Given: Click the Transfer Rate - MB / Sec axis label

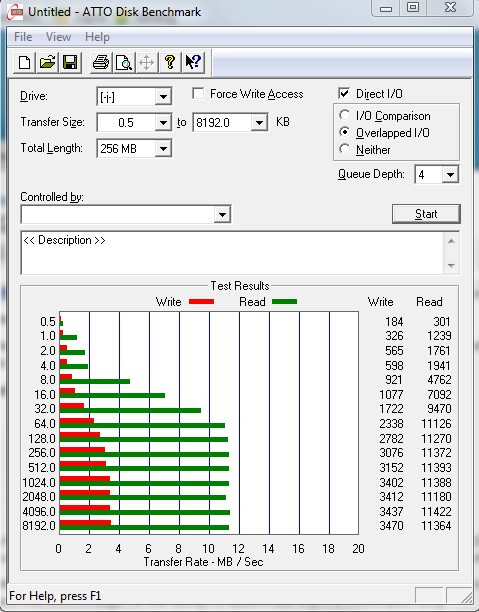Looking at the screenshot, I should [x=203, y=562].
